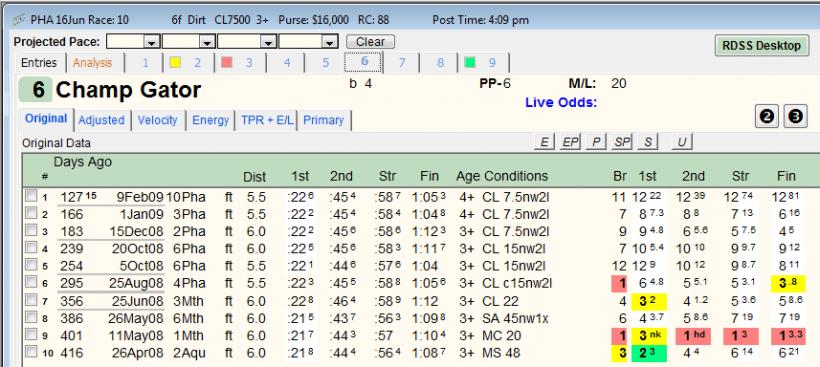Click the Champ Gator horse name
This screenshot has height=367, width=820.
(x=128, y=90)
